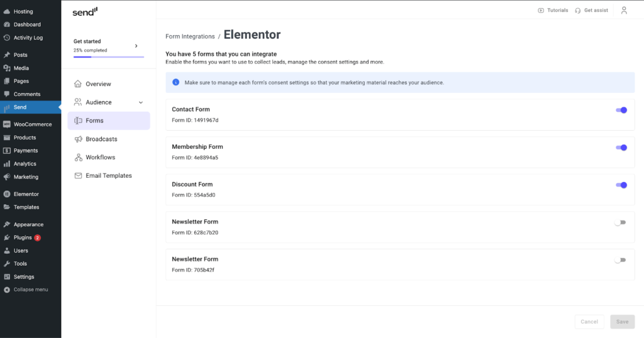Open Workflows section

coord(109,157)
